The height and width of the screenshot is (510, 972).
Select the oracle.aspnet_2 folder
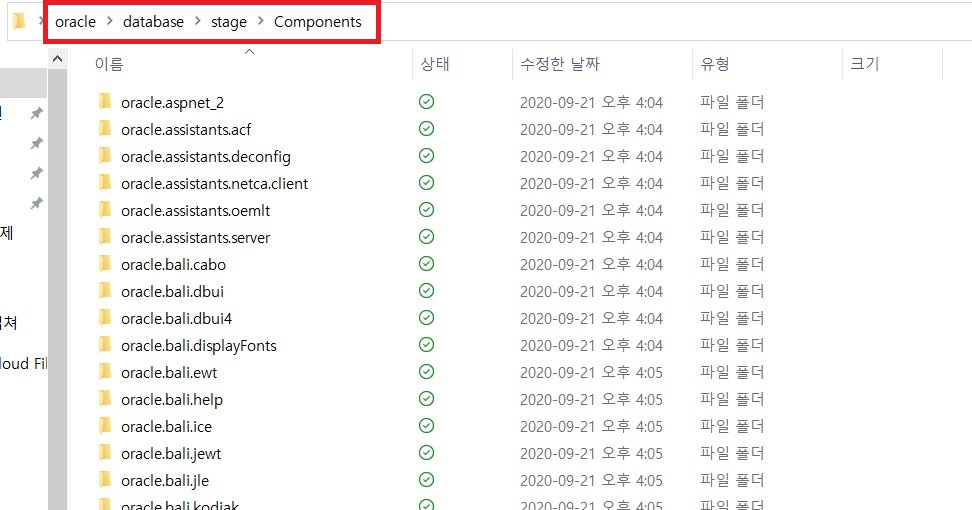coord(172,102)
